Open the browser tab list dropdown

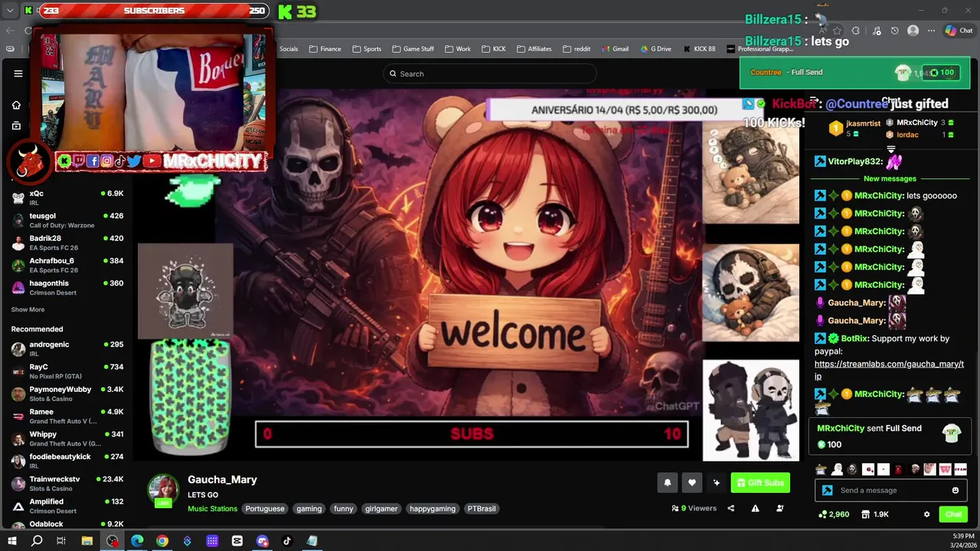click(10, 11)
